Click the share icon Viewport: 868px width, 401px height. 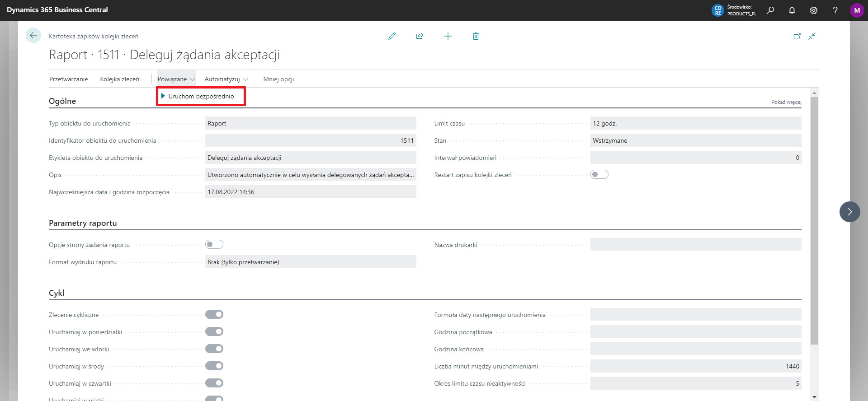[420, 36]
